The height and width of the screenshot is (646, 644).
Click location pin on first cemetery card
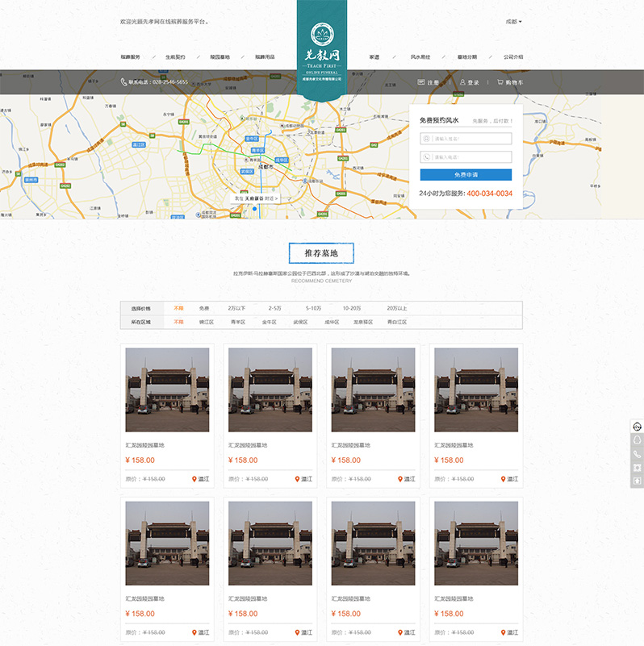click(x=194, y=479)
